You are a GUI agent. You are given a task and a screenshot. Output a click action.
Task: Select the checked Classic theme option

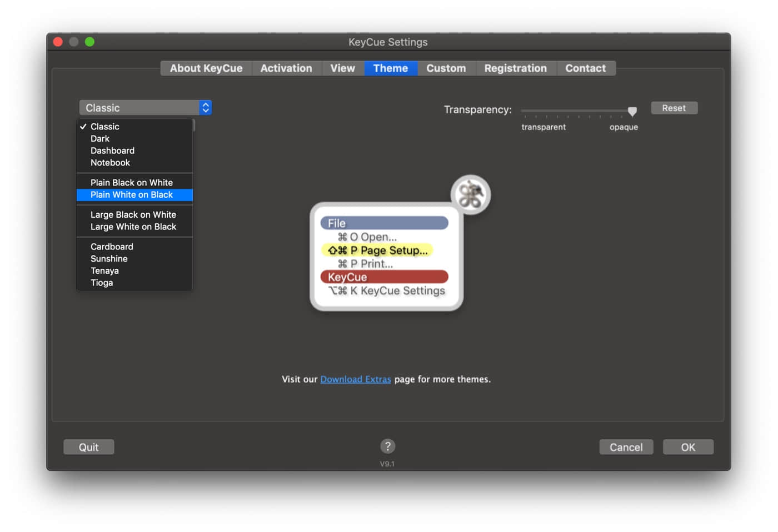tap(105, 127)
